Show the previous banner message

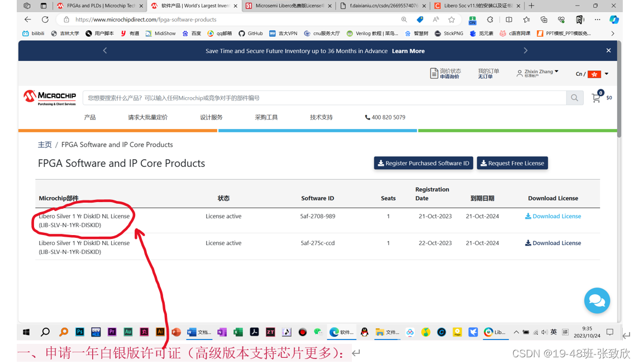pyautogui.click(x=105, y=50)
